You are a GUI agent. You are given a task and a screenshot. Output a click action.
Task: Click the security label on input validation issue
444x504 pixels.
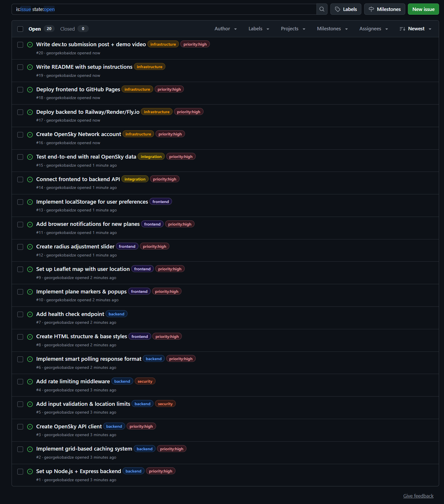tap(165, 404)
